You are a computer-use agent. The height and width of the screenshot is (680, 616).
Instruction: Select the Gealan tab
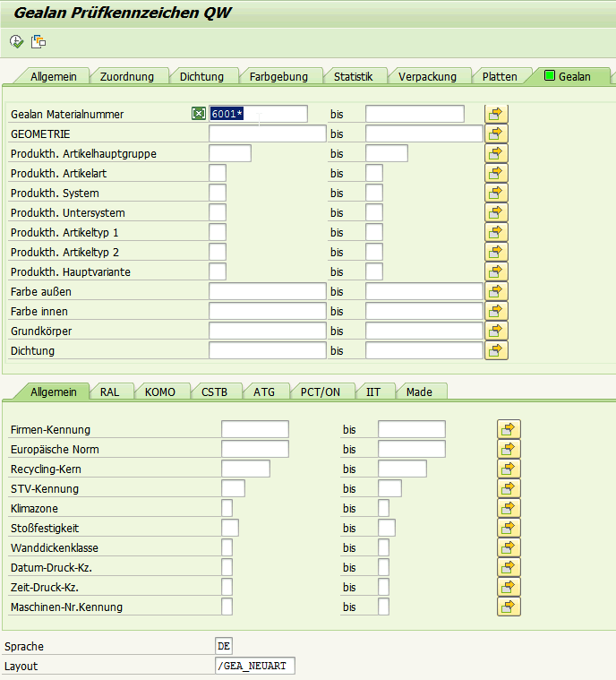[568, 76]
